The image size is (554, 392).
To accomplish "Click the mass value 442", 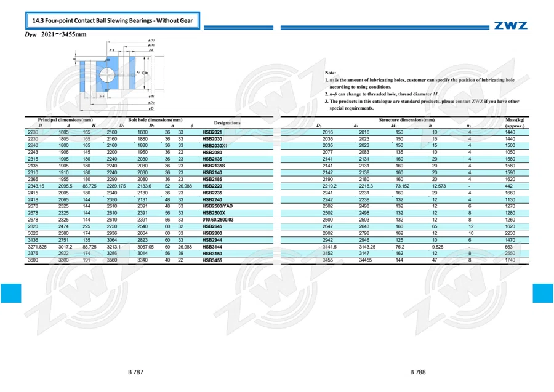I will pos(508,186).
